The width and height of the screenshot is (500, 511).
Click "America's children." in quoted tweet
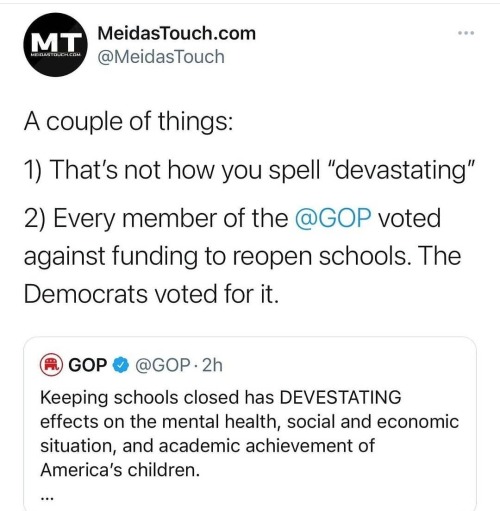120,470
